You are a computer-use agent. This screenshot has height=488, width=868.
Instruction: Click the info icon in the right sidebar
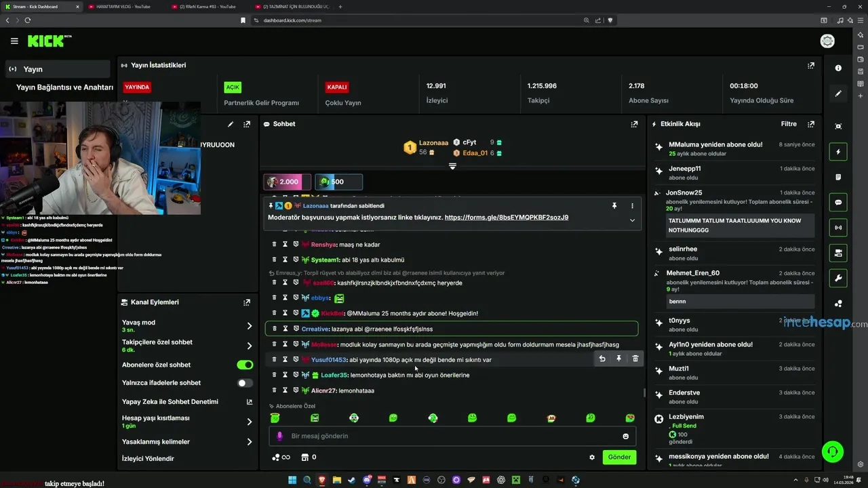[838, 68]
